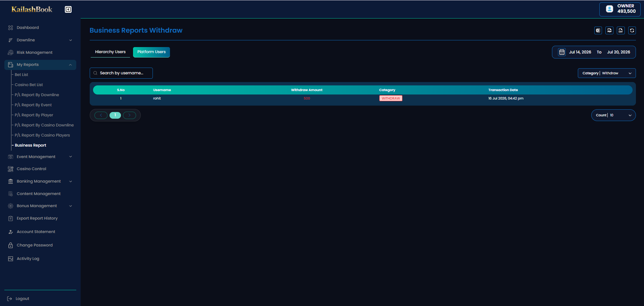
Task: Open Content Management page
Action: click(x=39, y=194)
